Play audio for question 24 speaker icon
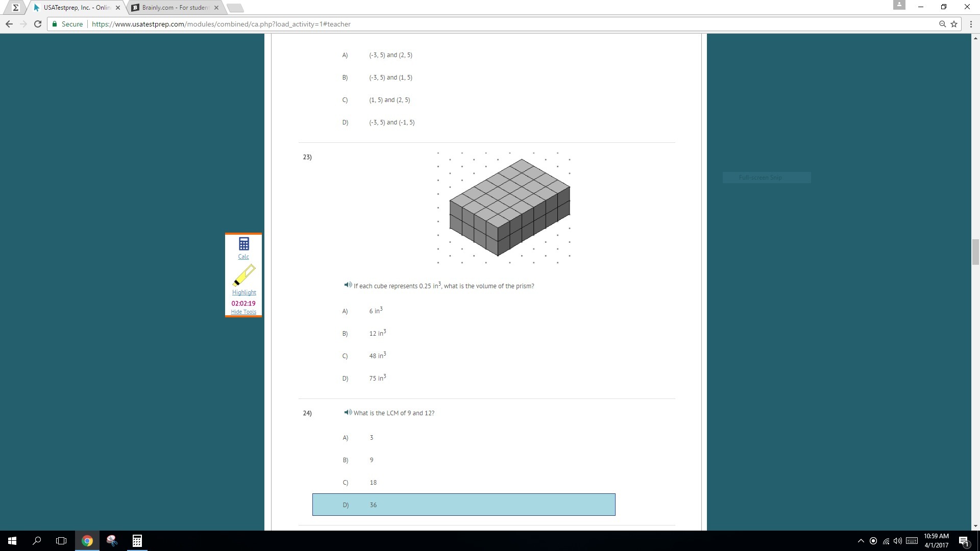This screenshot has width=980, height=551. (348, 412)
